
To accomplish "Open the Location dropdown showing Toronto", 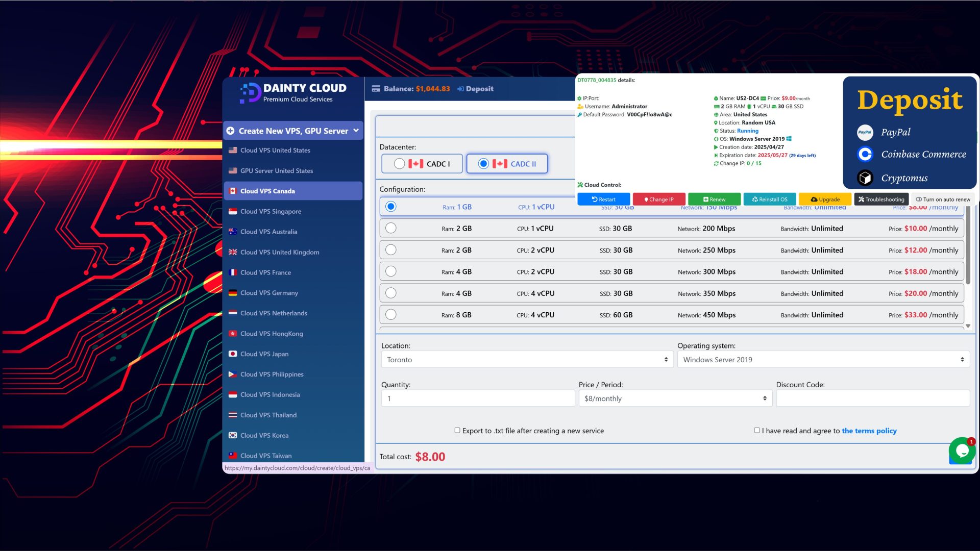I will point(527,360).
